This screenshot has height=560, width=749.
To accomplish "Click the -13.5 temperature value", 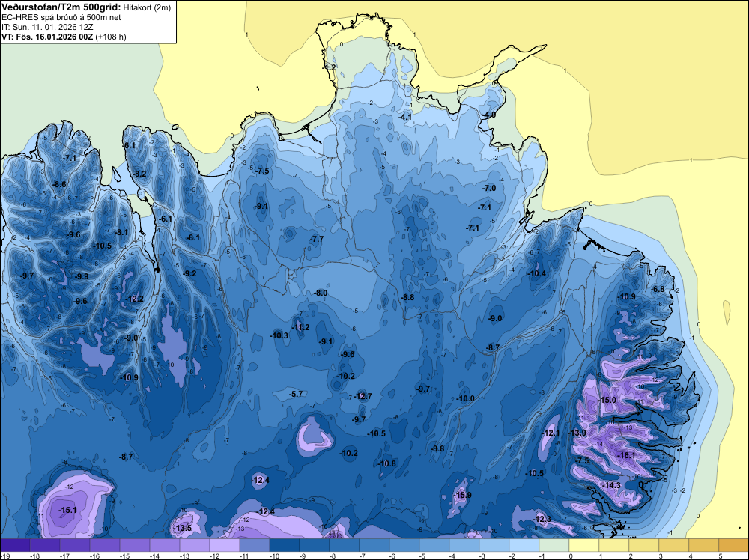I will 183,528.
